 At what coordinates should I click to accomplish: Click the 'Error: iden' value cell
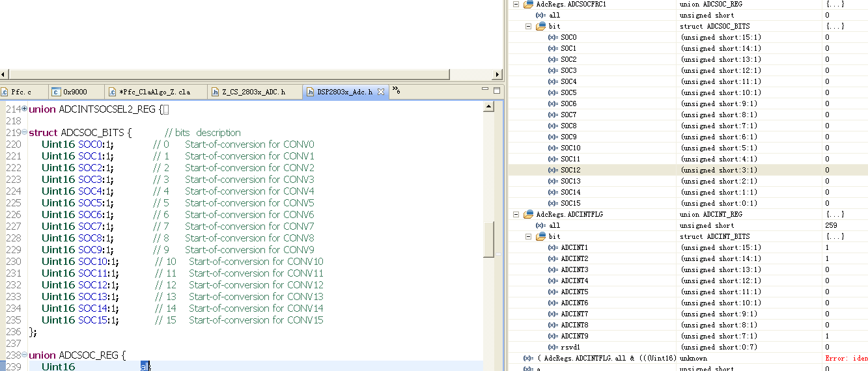pyautogui.click(x=846, y=358)
